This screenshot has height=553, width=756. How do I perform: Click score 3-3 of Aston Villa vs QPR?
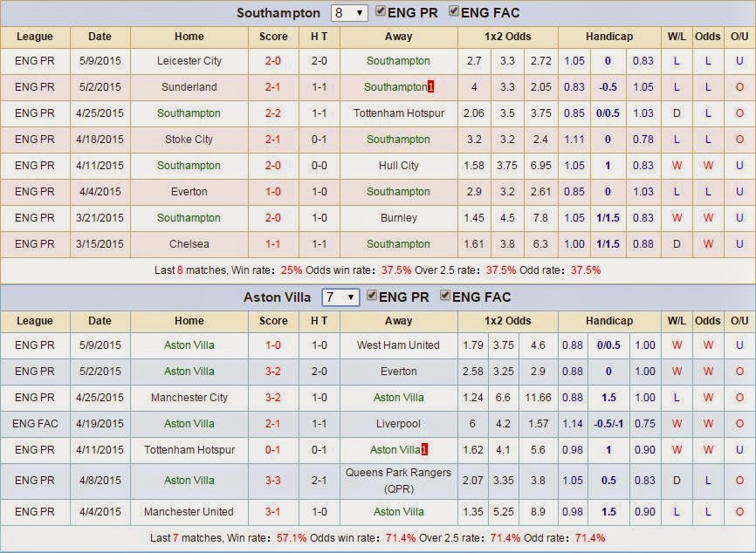(273, 481)
